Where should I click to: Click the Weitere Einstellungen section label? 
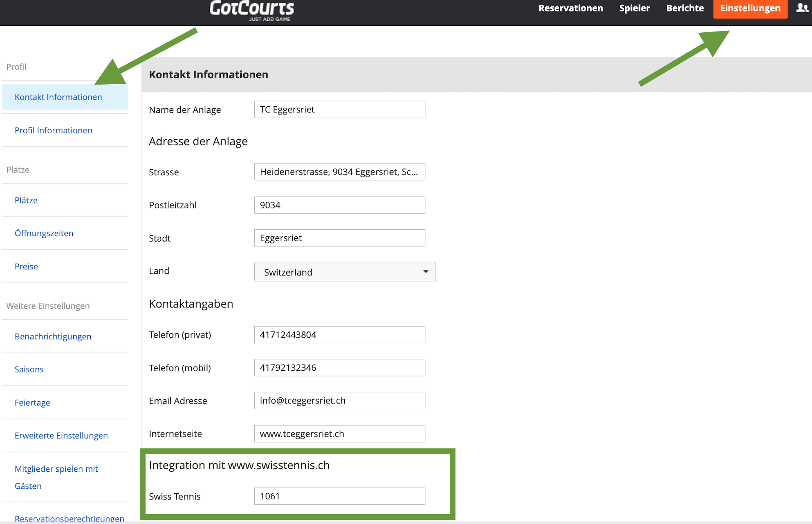click(x=48, y=306)
